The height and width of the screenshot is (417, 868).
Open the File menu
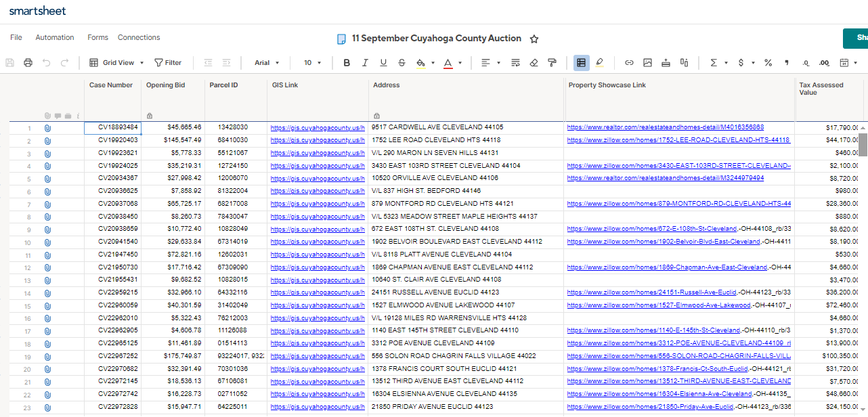pos(16,38)
